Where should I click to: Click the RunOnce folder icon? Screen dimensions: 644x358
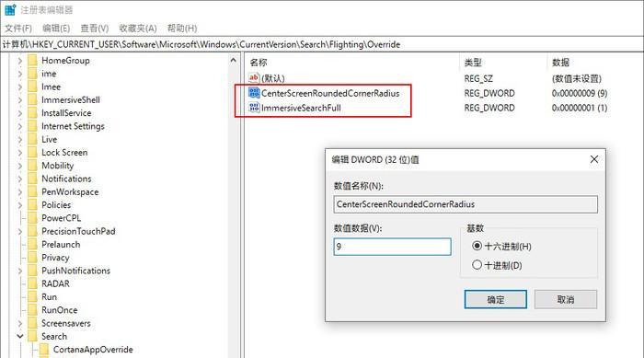pos(33,310)
